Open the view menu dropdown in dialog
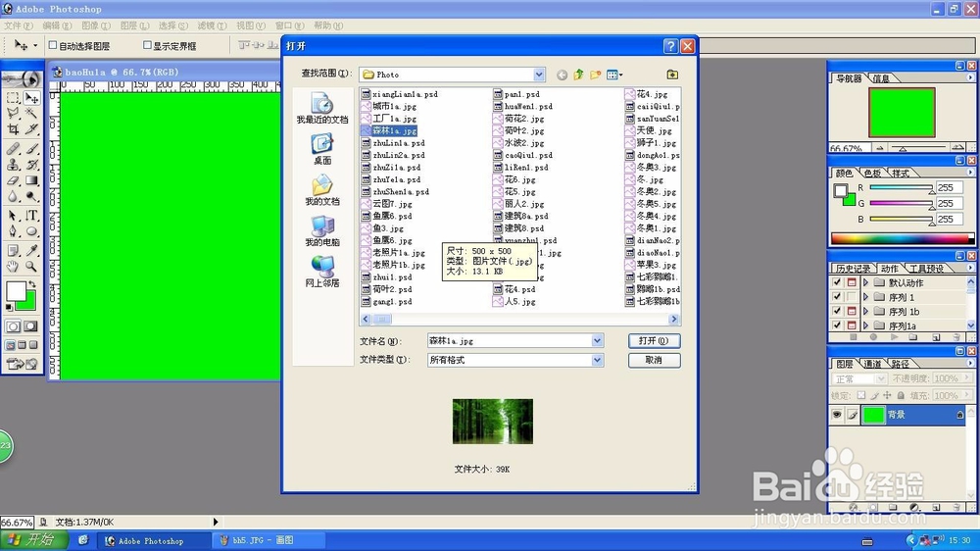This screenshot has height=551, width=980. pyautogui.click(x=615, y=75)
